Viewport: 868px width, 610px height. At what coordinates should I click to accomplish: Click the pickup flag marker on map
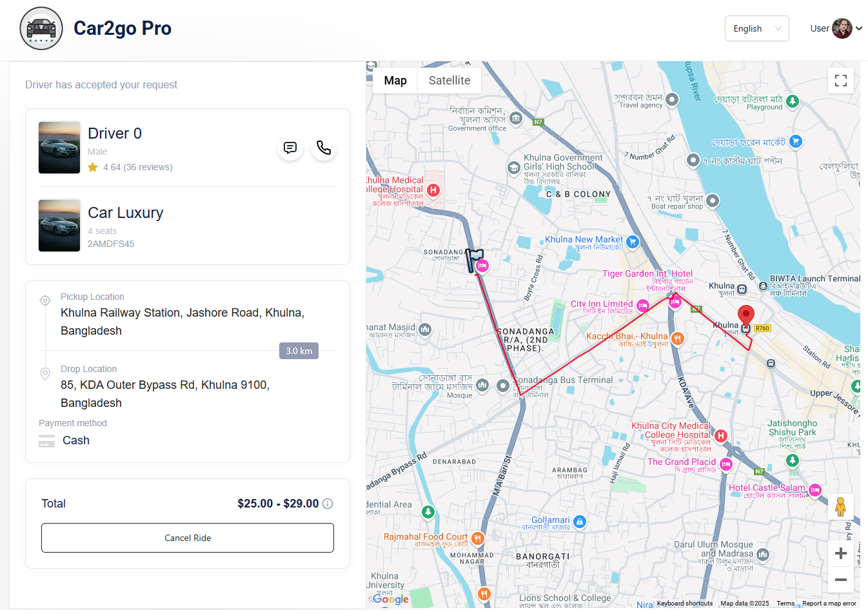click(475, 260)
